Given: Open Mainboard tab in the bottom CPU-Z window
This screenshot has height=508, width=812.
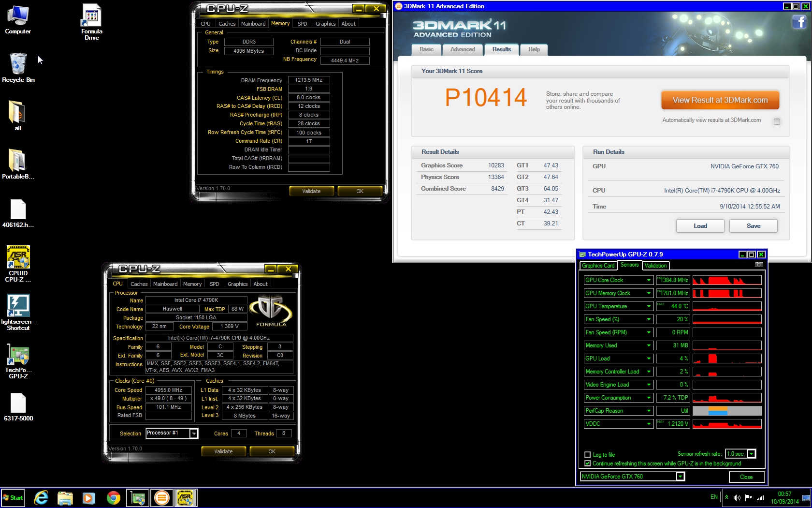Looking at the screenshot, I should coord(165,284).
